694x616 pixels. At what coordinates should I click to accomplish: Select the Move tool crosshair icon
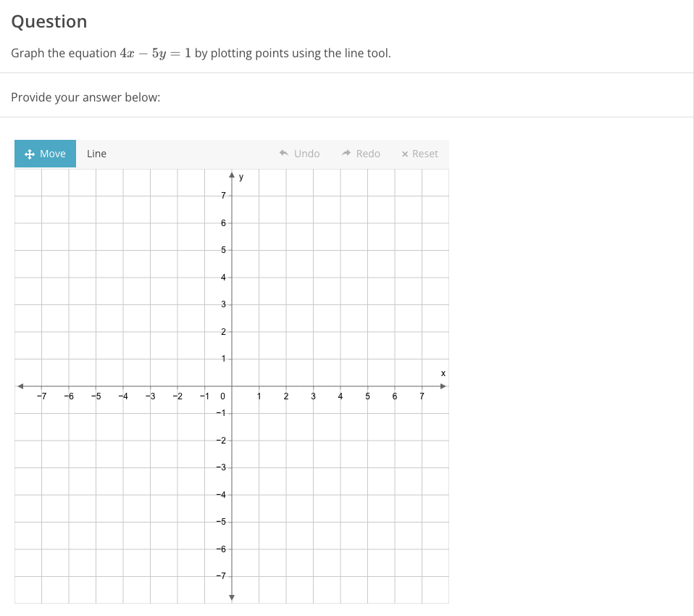(x=29, y=154)
